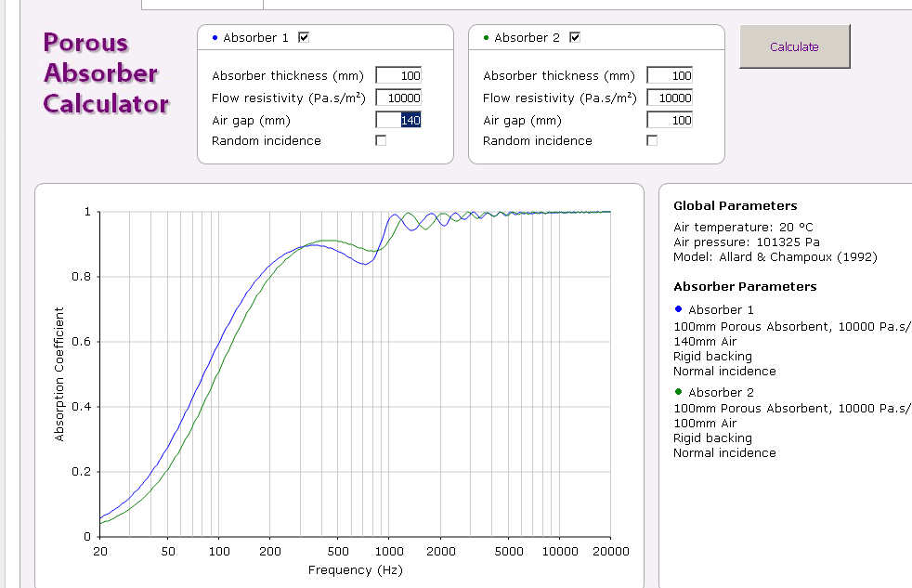The width and height of the screenshot is (912, 588).
Task: Focus Absorber 1 thickness input field
Action: (x=398, y=75)
